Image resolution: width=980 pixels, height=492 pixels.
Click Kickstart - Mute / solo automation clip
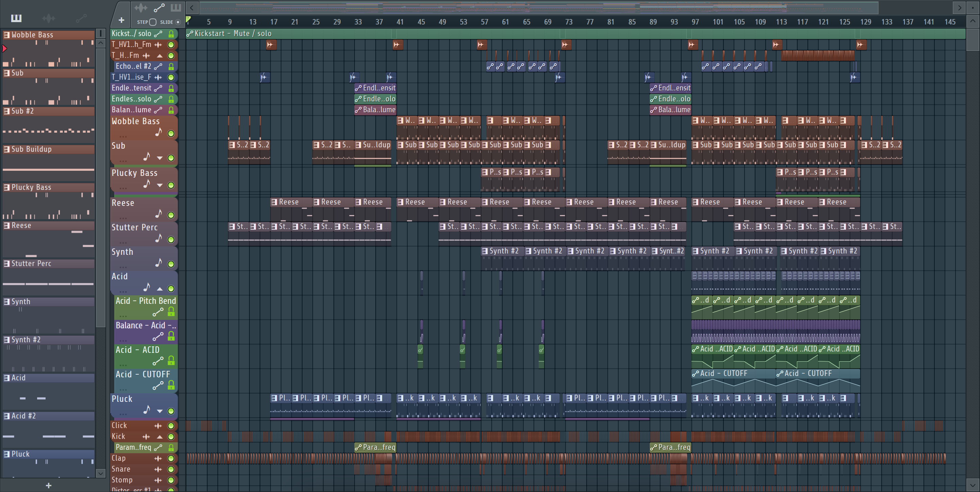click(575, 33)
